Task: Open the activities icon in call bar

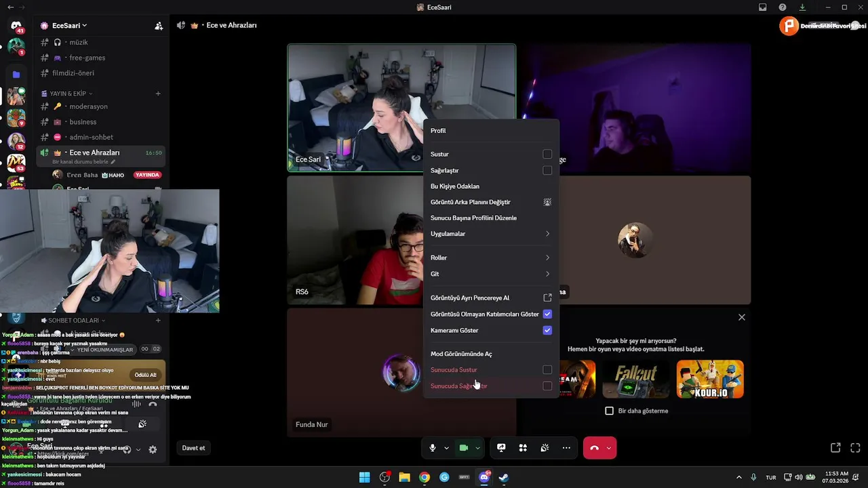Action: 523,448
